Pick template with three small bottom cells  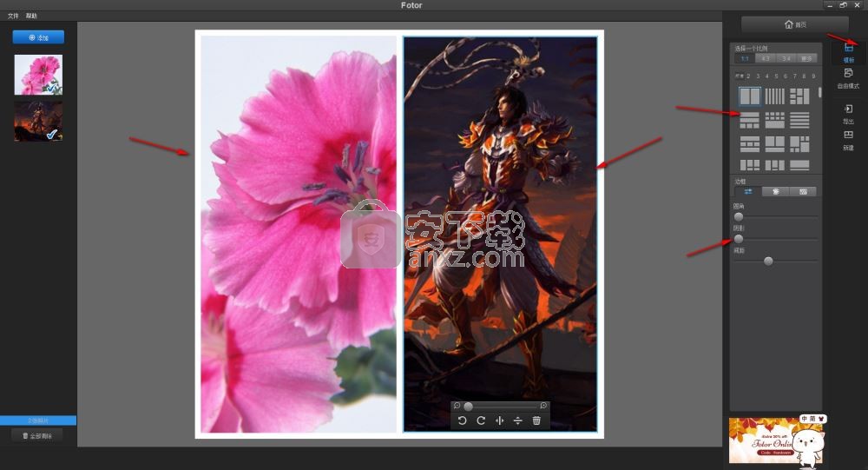click(x=750, y=120)
